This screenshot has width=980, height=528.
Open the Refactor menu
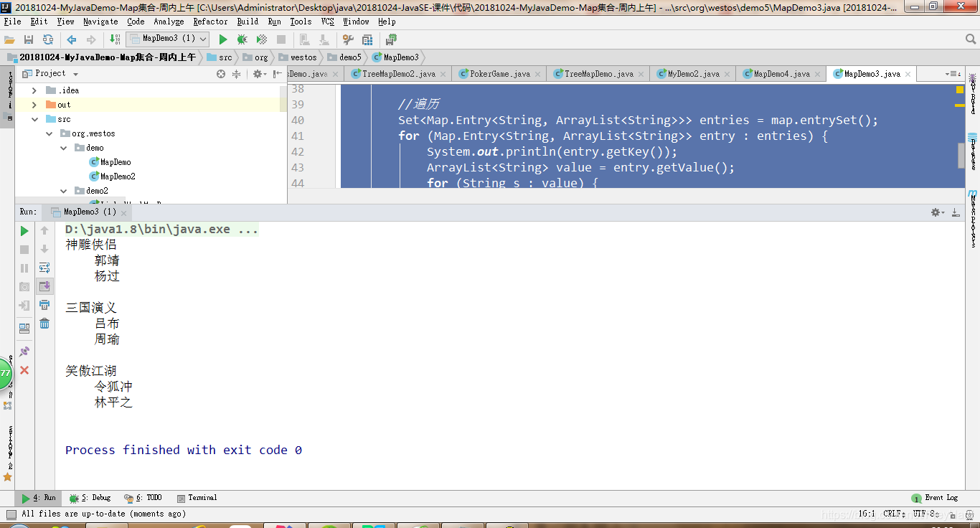click(210, 22)
